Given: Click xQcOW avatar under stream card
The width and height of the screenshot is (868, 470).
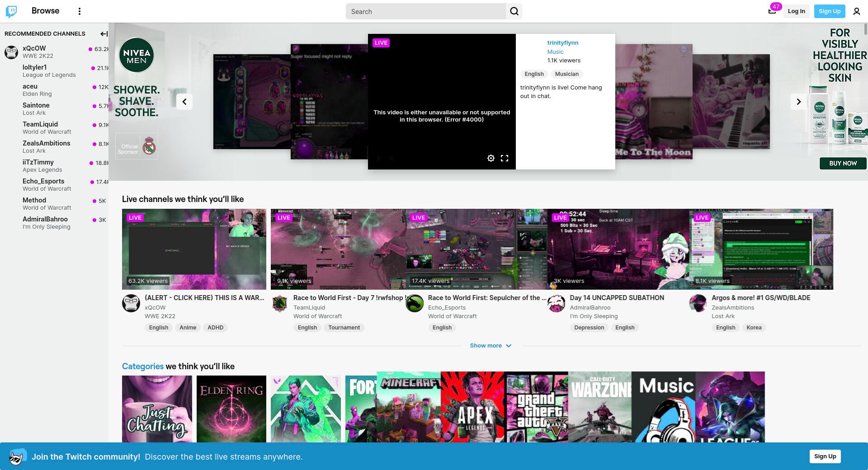Looking at the screenshot, I should [131, 303].
